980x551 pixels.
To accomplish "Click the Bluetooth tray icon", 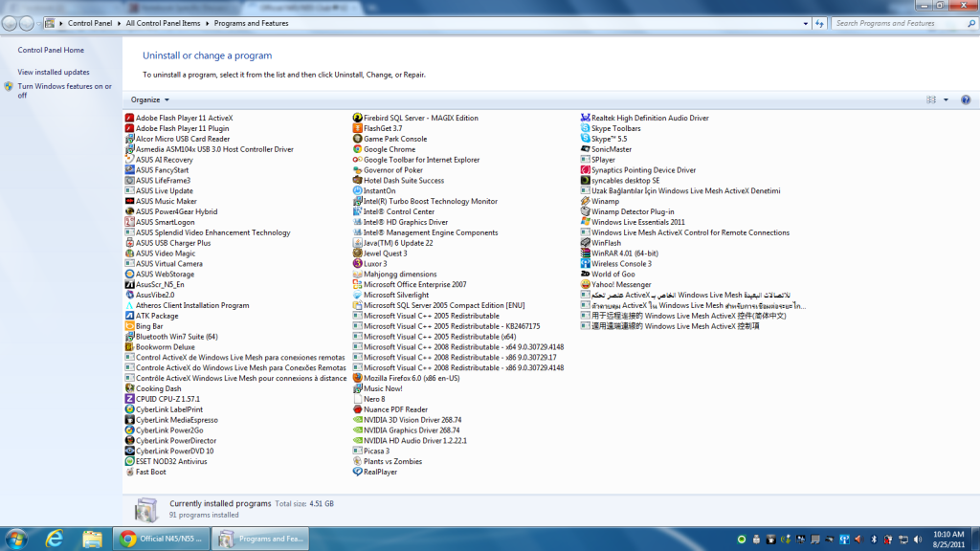I will point(874,540).
